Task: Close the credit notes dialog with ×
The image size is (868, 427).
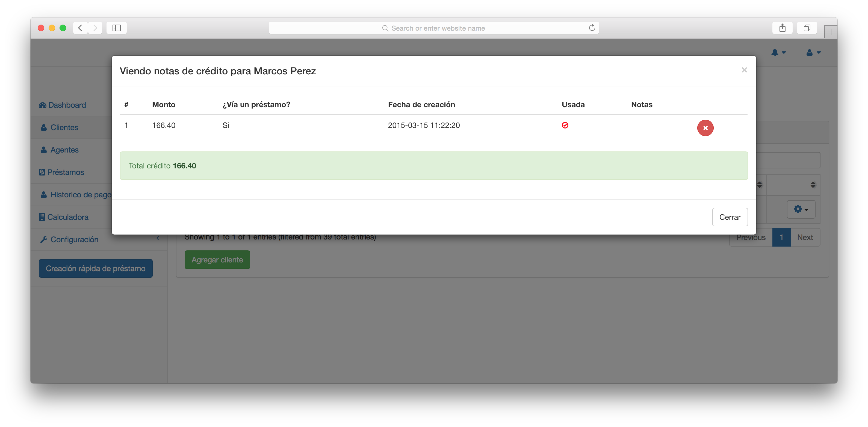Action: point(744,70)
